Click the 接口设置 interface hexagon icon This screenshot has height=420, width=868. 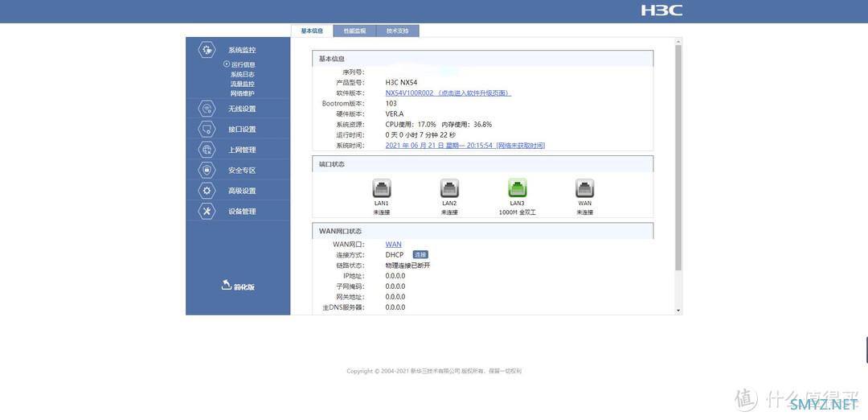tap(207, 129)
